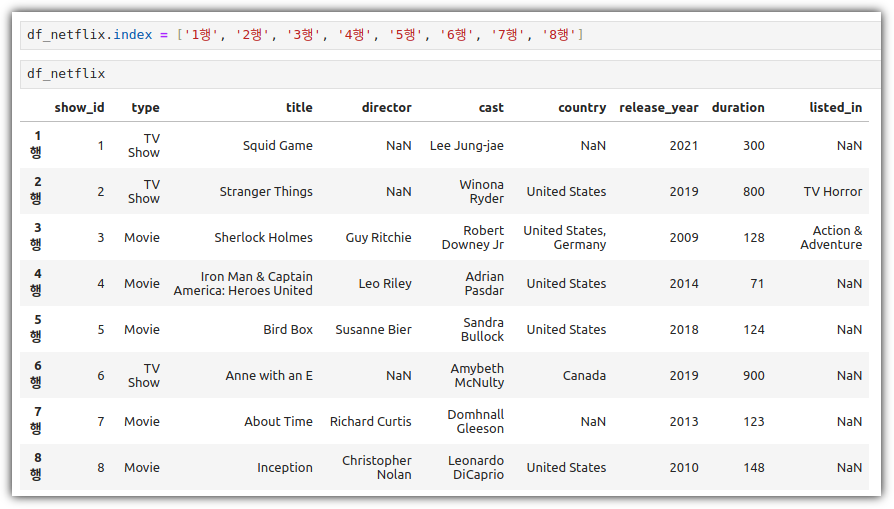Click cast Leonardo DiCaprio cell
This screenshot has width=894, height=509.
pos(476,467)
